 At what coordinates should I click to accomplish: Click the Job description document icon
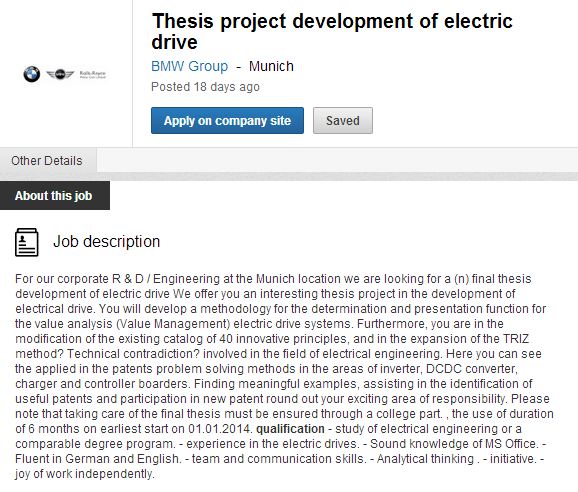27,242
